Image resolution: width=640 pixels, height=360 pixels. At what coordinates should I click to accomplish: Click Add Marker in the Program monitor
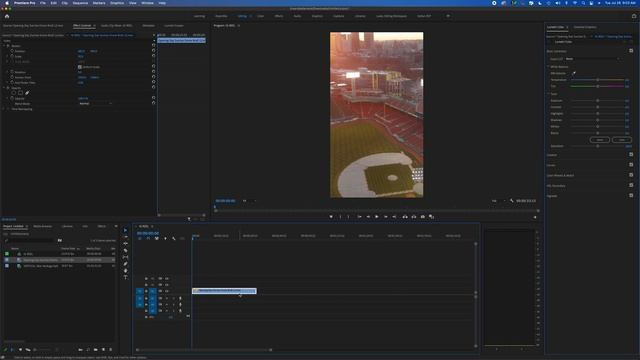(331, 217)
